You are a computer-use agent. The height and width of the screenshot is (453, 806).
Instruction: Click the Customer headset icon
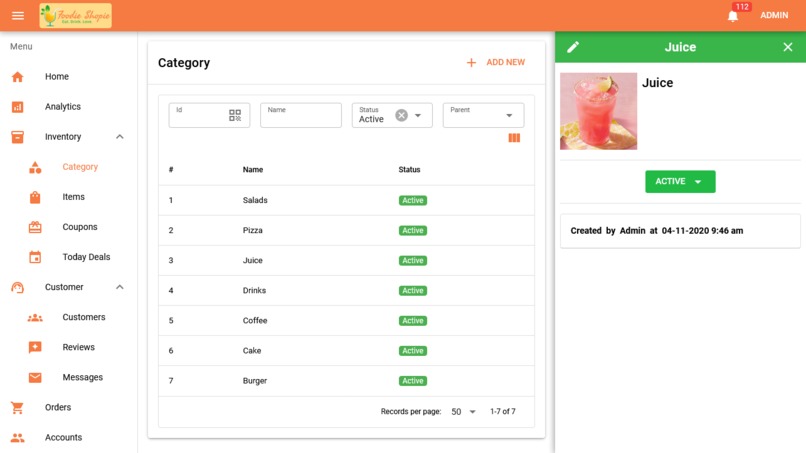(x=17, y=287)
